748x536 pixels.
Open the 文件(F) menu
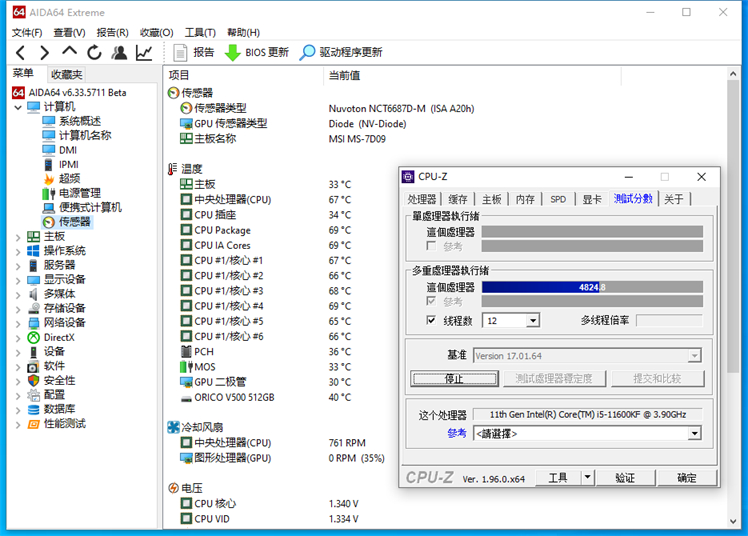pos(27,32)
